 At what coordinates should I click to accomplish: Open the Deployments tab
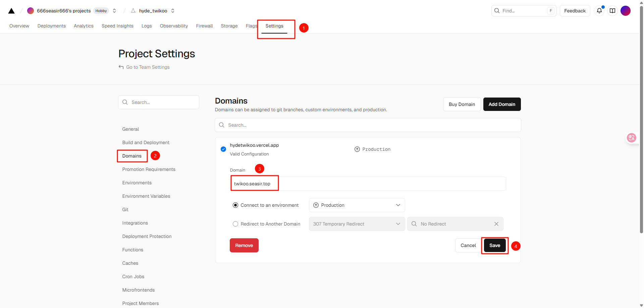click(52, 26)
